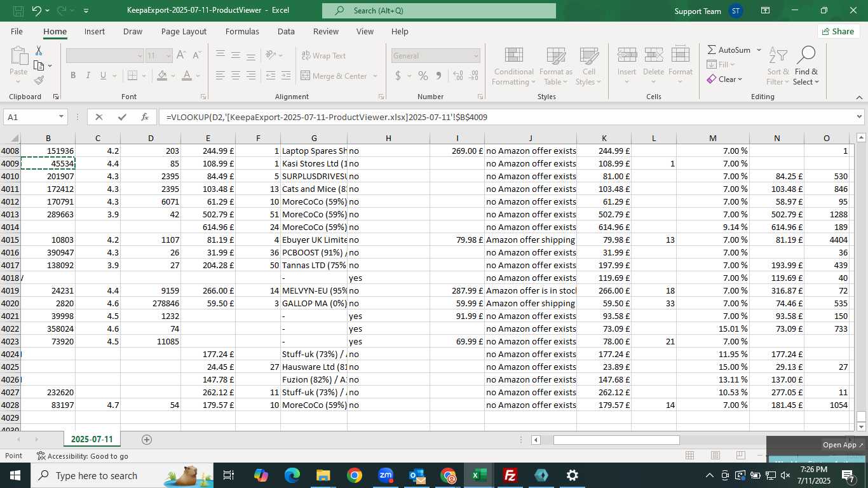The height and width of the screenshot is (488, 868).
Task: Switch to the Data tab
Action: (x=286, y=31)
